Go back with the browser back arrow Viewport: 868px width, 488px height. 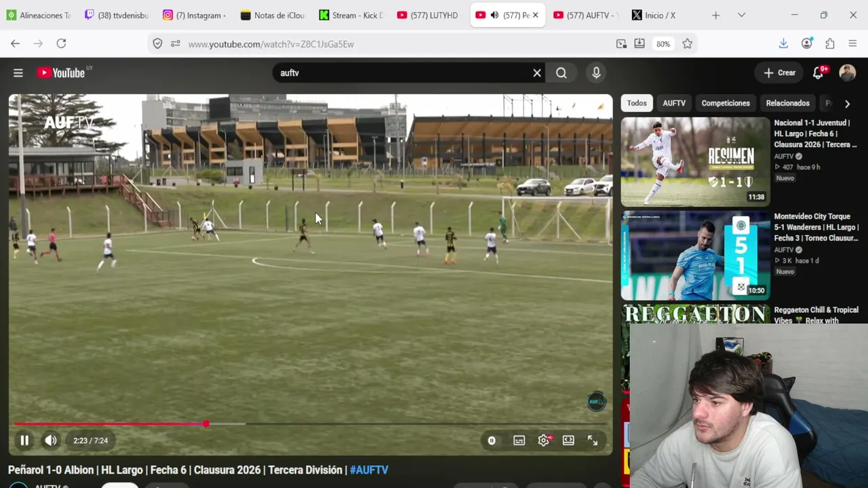15,43
